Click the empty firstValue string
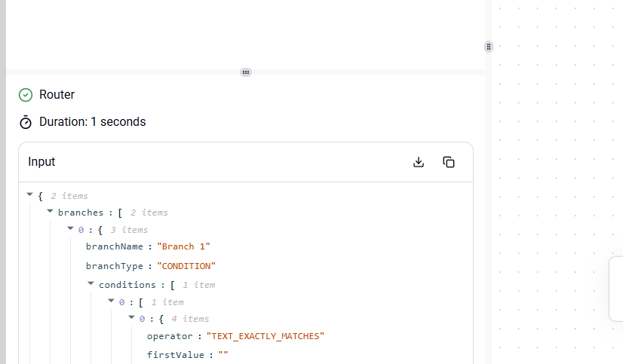Viewport: 623px width, 364px height. [223, 354]
